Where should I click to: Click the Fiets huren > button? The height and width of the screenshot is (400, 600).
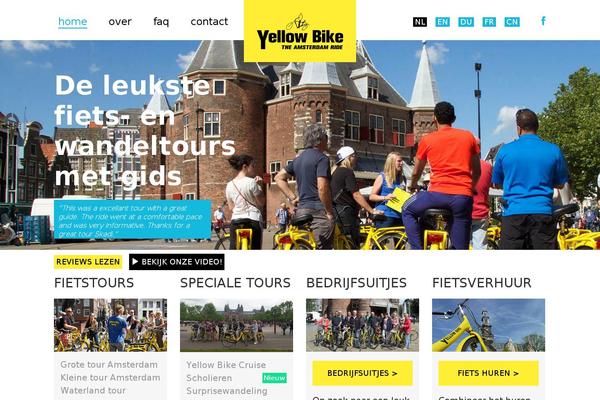click(x=488, y=373)
